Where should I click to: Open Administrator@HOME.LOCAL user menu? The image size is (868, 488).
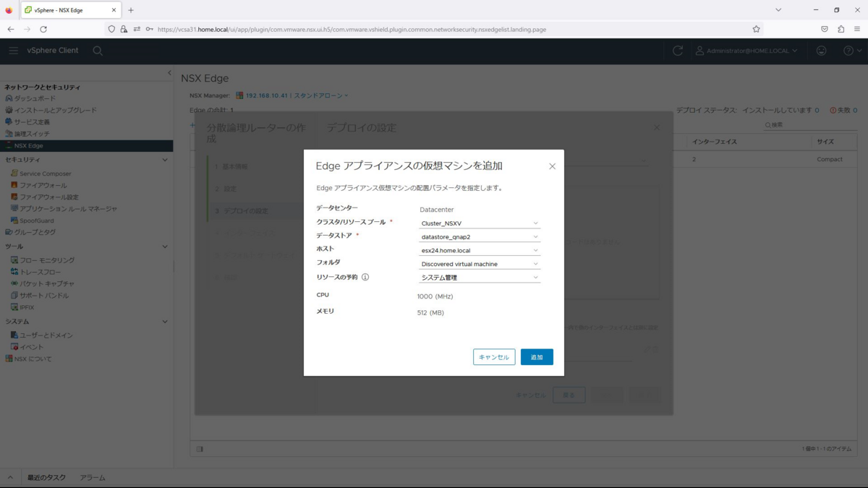[x=746, y=51]
